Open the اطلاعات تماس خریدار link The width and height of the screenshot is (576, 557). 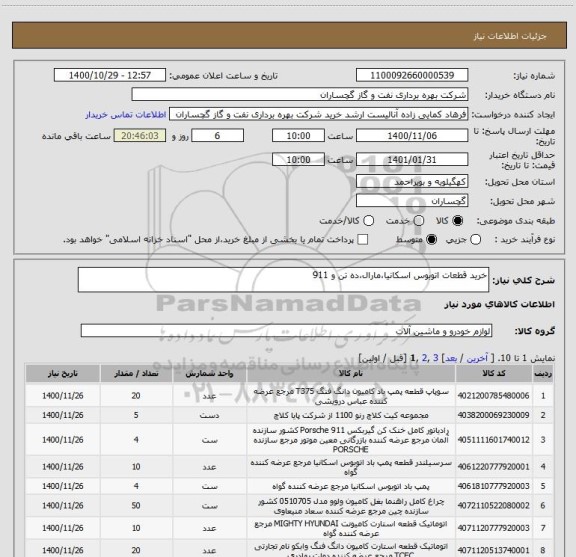point(126,115)
